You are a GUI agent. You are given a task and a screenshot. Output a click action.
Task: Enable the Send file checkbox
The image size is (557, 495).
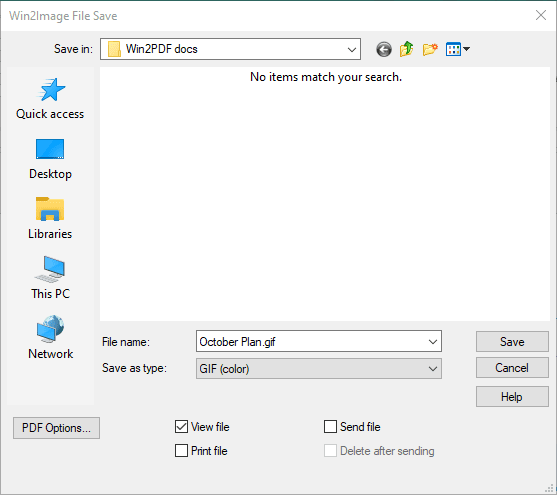[330, 426]
